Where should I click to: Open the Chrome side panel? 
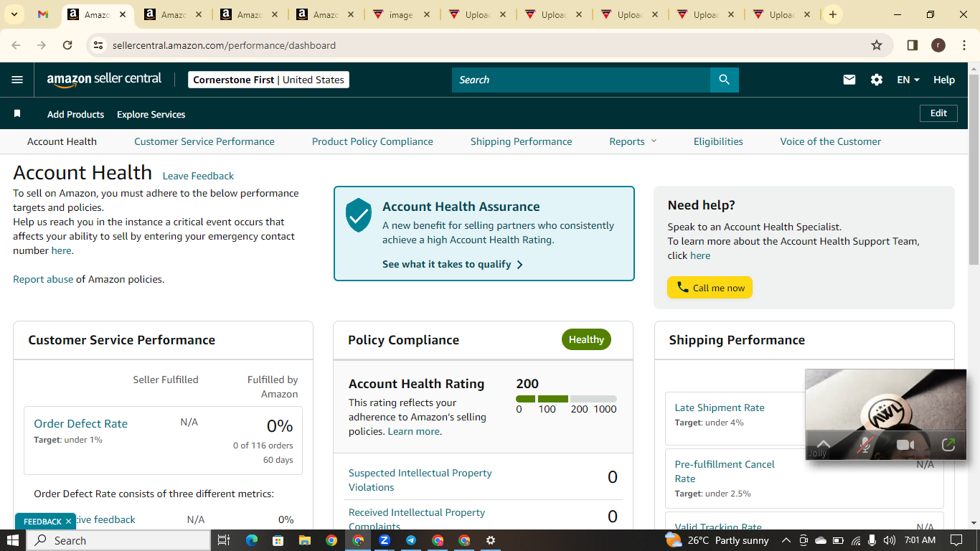(912, 45)
